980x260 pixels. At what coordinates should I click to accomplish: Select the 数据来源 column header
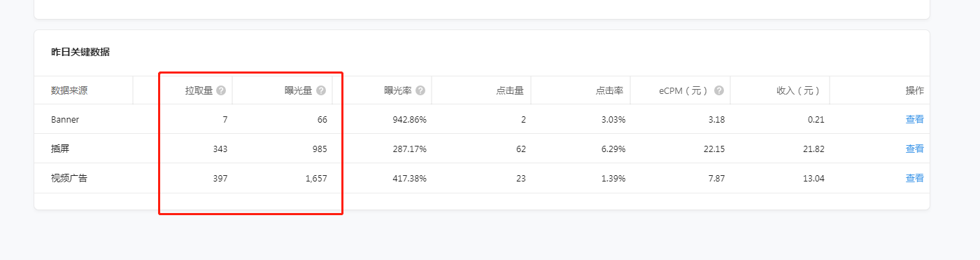click(x=69, y=90)
